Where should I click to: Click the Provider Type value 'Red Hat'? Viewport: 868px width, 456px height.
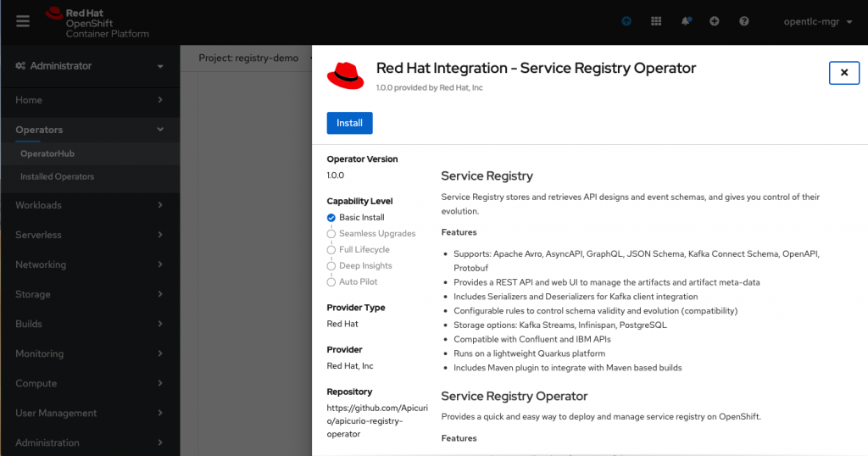pyautogui.click(x=342, y=324)
